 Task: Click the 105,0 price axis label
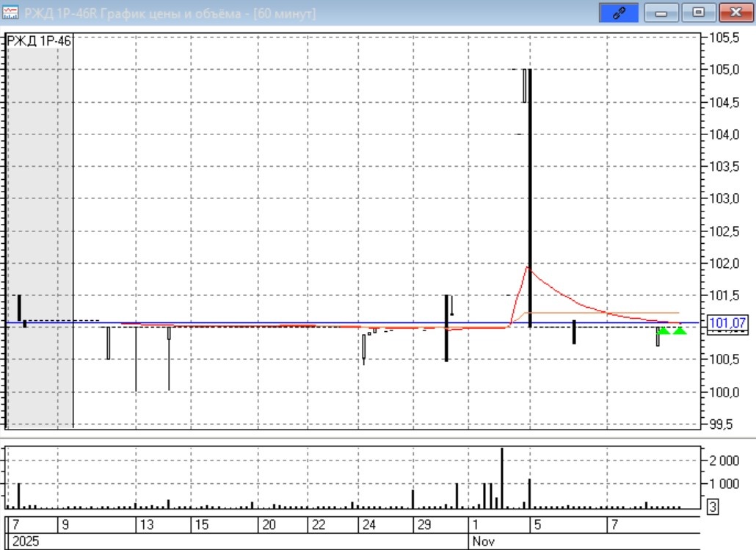coord(724,70)
